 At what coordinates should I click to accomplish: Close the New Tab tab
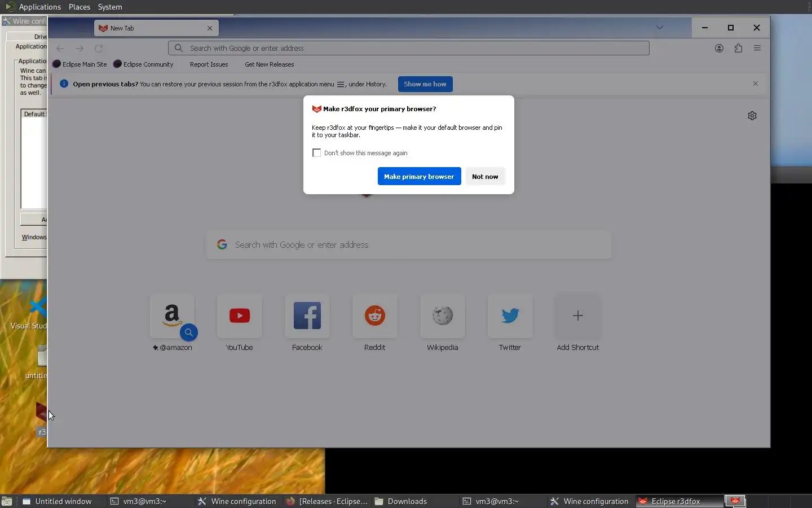[210, 28]
